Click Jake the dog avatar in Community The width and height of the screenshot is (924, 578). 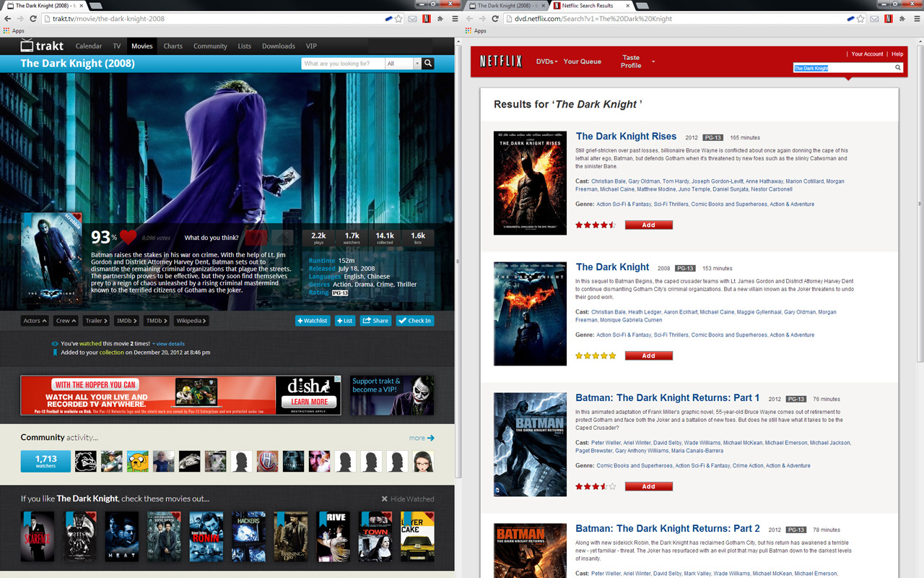(137, 461)
